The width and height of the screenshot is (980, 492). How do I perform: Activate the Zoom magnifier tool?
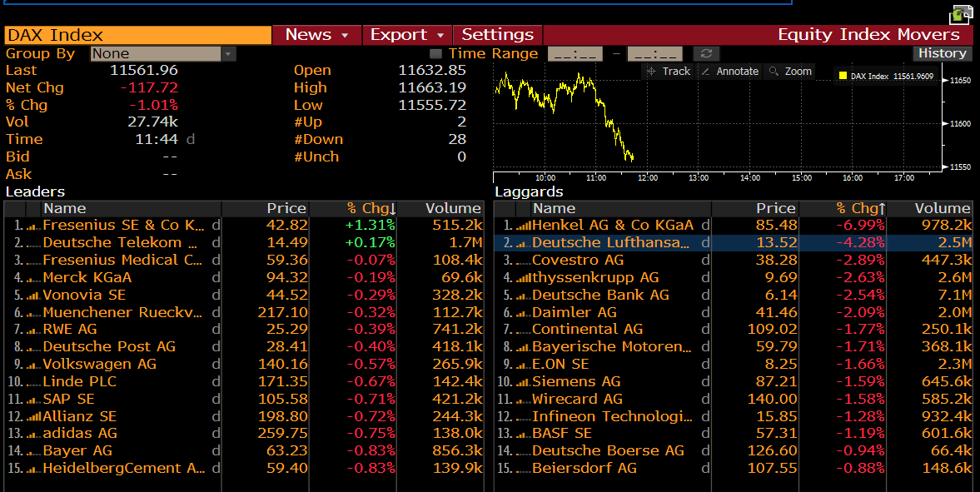(789, 72)
